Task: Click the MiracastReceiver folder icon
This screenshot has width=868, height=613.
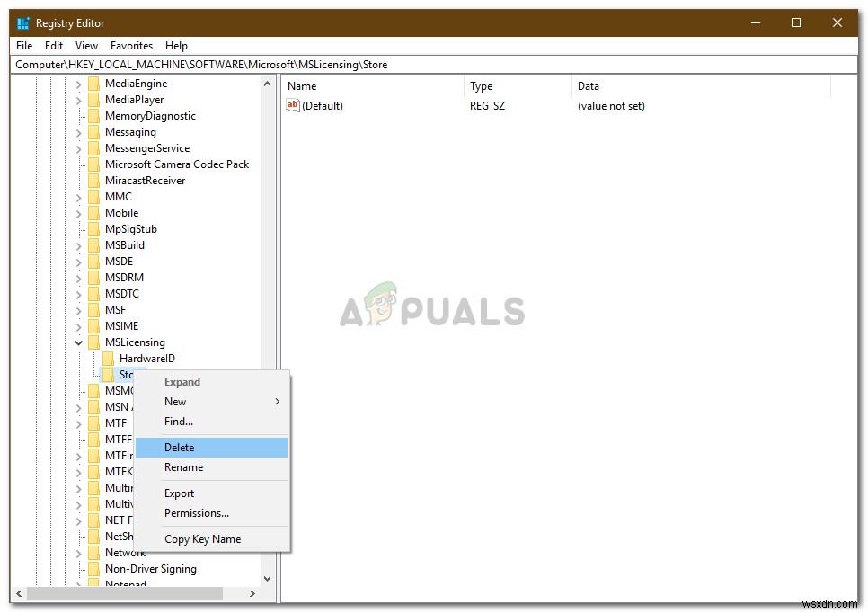Action: [x=94, y=181]
